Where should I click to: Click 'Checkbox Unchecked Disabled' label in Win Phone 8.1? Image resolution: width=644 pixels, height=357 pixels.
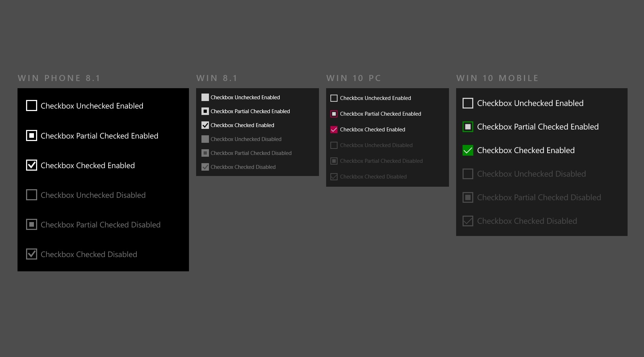[93, 195]
